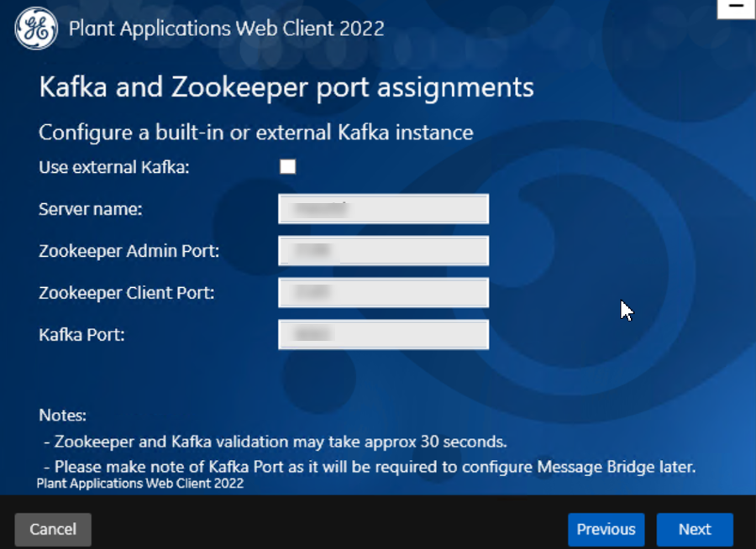
Task: Click the 'Use external Kafka:' label
Action: pyautogui.click(x=114, y=167)
